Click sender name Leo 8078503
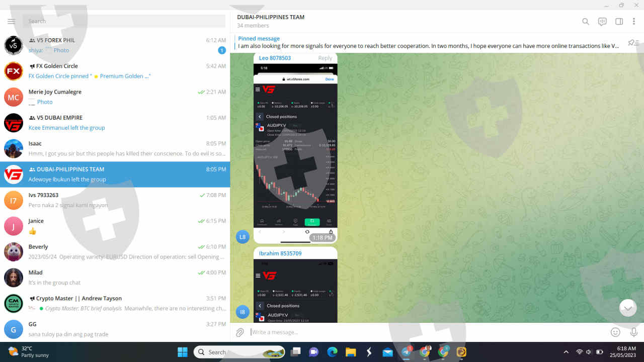This screenshot has width=644, height=362. click(x=275, y=58)
